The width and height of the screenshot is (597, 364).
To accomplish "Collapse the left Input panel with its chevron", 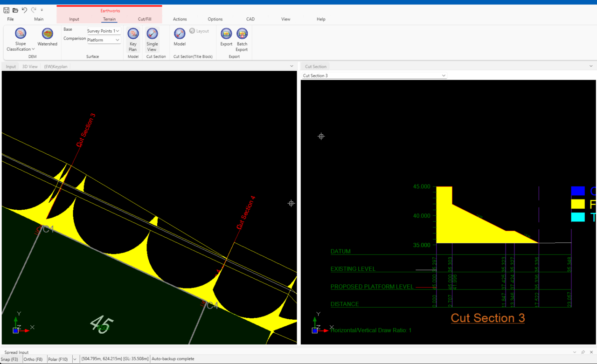I will [292, 66].
